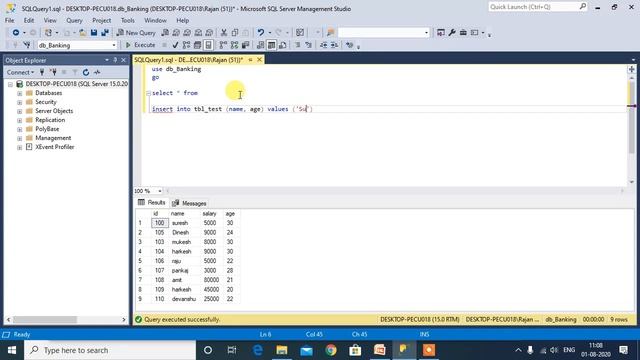
Task: Open Query Options icon
Action: click(197, 45)
